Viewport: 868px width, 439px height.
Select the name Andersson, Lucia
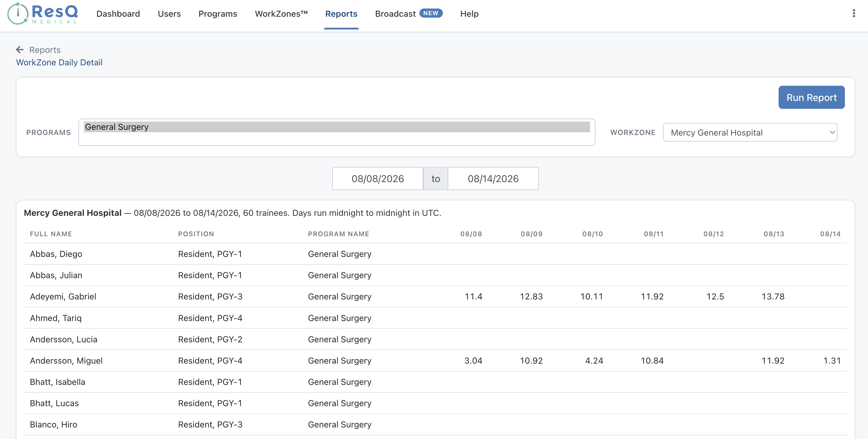pyautogui.click(x=63, y=339)
